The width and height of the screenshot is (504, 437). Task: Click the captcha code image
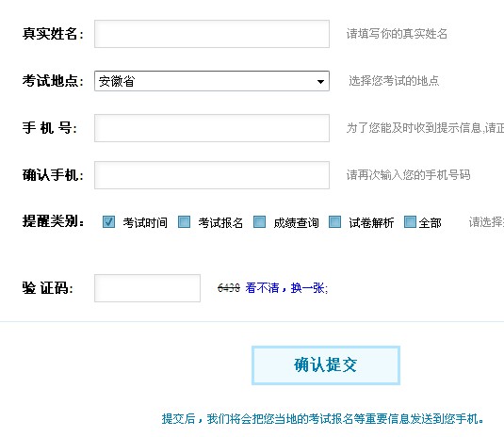click(x=229, y=287)
